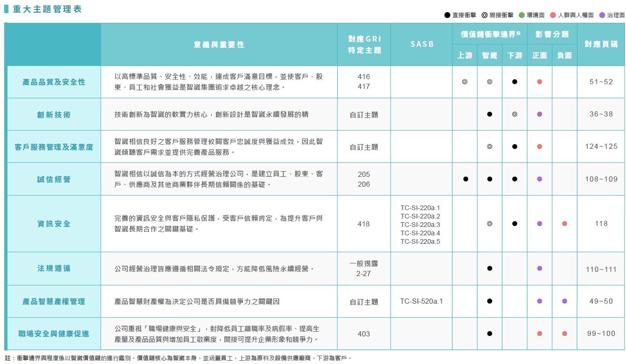
Task: Click the 產品智慧產權管理 topic cell
Action: 54,301
